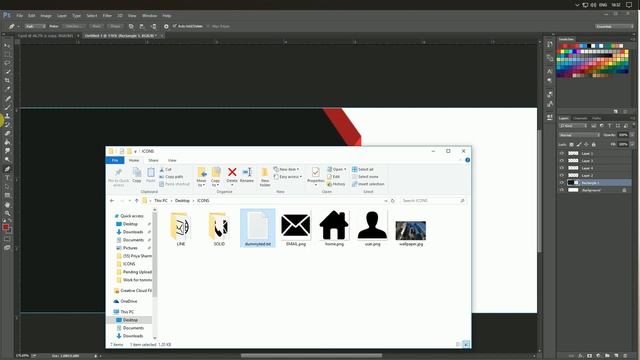Select the Type tool in Photoshop toolbar

pyautogui.click(x=7, y=178)
